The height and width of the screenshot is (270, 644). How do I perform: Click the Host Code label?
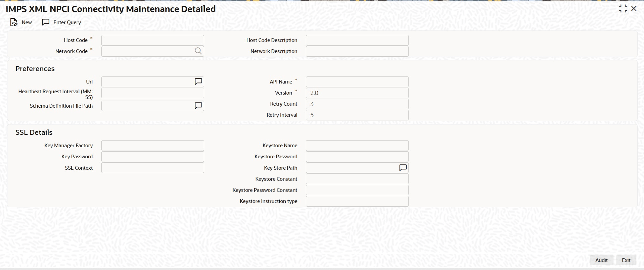click(76, 40)
